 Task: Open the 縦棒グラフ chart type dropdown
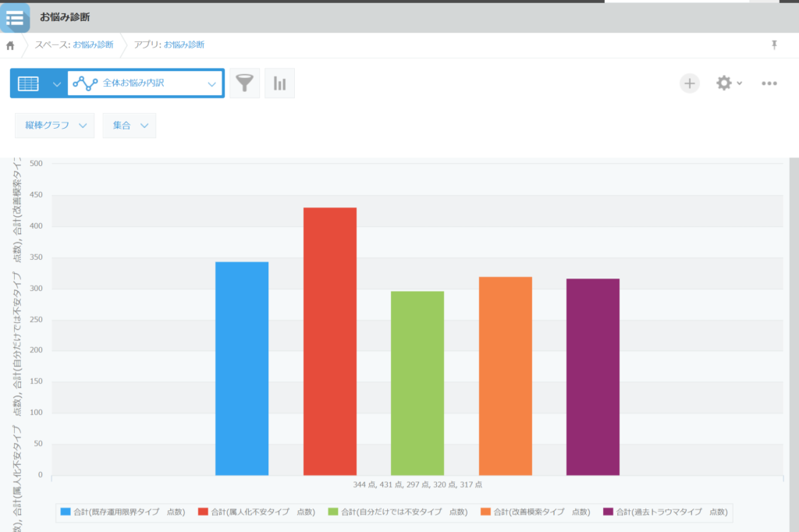point(54,126)
